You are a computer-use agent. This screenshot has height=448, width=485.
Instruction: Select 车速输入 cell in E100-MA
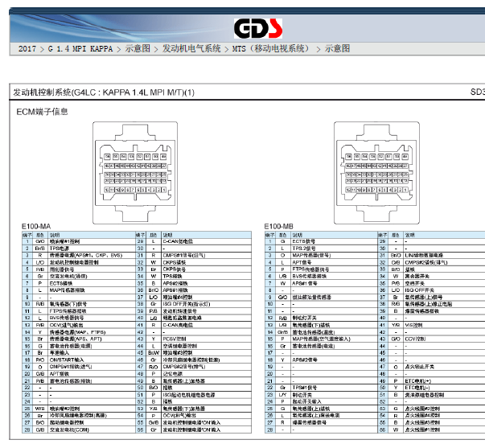point(92,353)
